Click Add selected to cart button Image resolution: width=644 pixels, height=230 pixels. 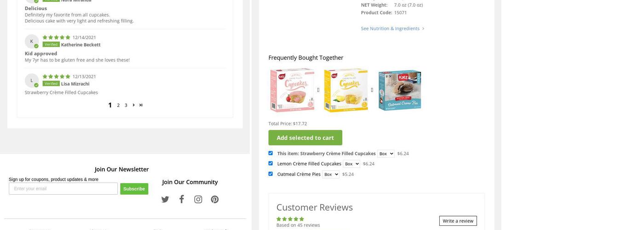click(305, 138)
